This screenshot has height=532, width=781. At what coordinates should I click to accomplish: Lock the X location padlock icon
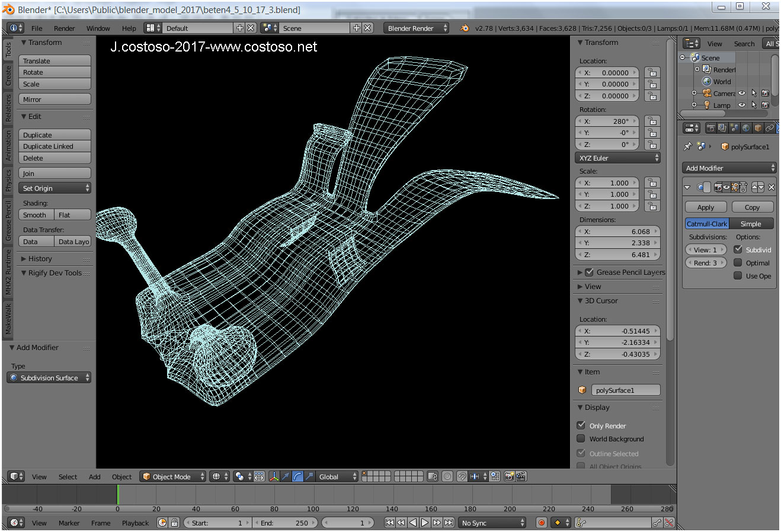652,73
